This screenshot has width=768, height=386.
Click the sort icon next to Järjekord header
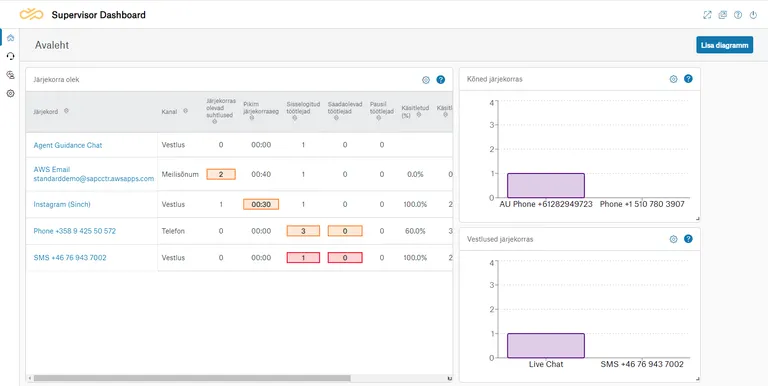click(x=66, y=111)
